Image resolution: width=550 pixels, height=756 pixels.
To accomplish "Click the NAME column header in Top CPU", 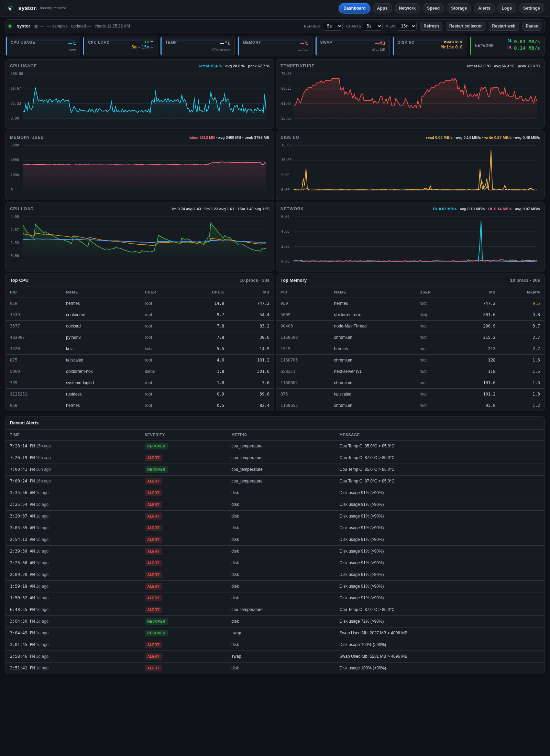I will tap(72, 292).
